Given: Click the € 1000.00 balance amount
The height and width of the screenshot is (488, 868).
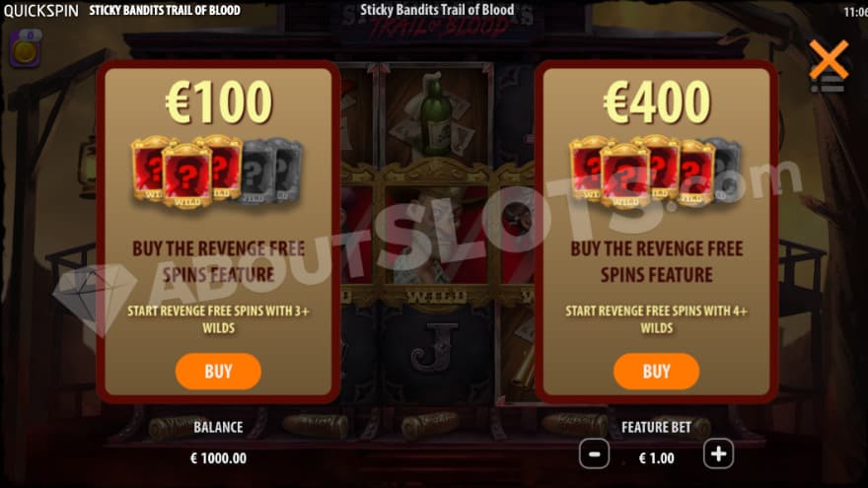Looking at the screenshot, I should [x=218, y=458].
